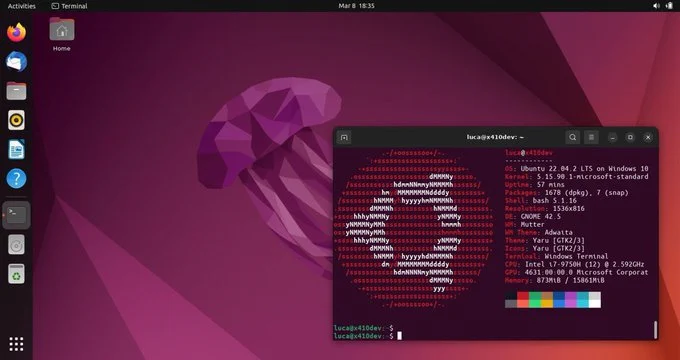Click the Kernel line '5.15.90.1-microsoft-standard'
Viewport: 680px width, 360px height.
point(577,177)
